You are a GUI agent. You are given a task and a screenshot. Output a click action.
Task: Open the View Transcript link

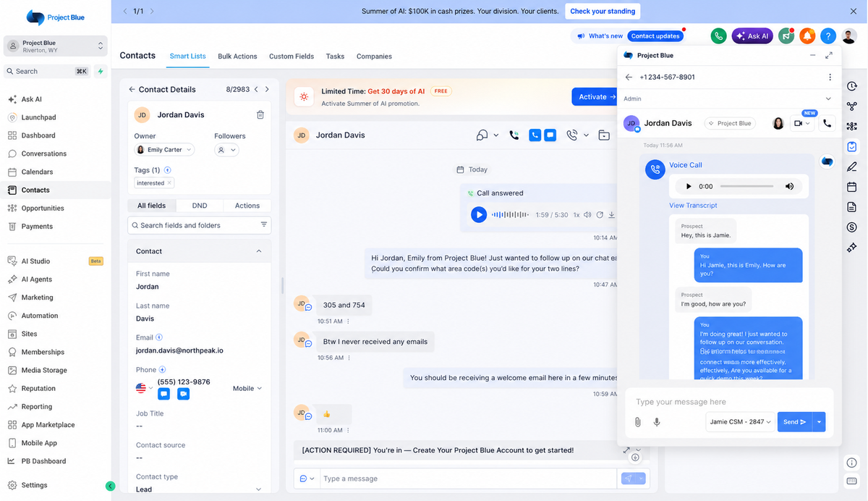[693, 206]
